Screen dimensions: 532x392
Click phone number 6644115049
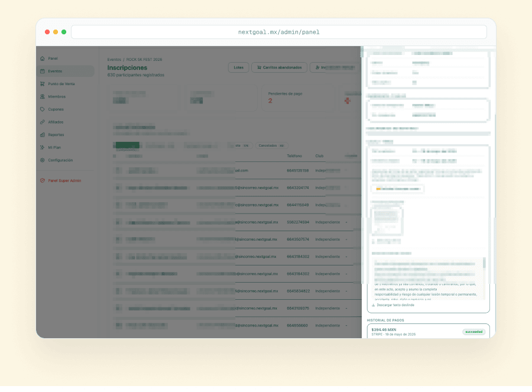[298, 205]
